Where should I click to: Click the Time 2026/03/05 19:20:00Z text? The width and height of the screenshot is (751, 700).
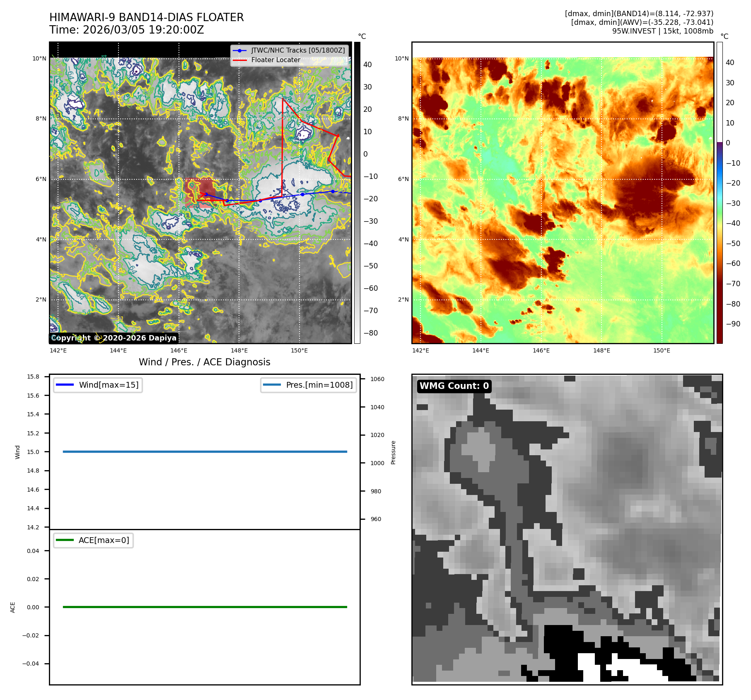point(127,30)
